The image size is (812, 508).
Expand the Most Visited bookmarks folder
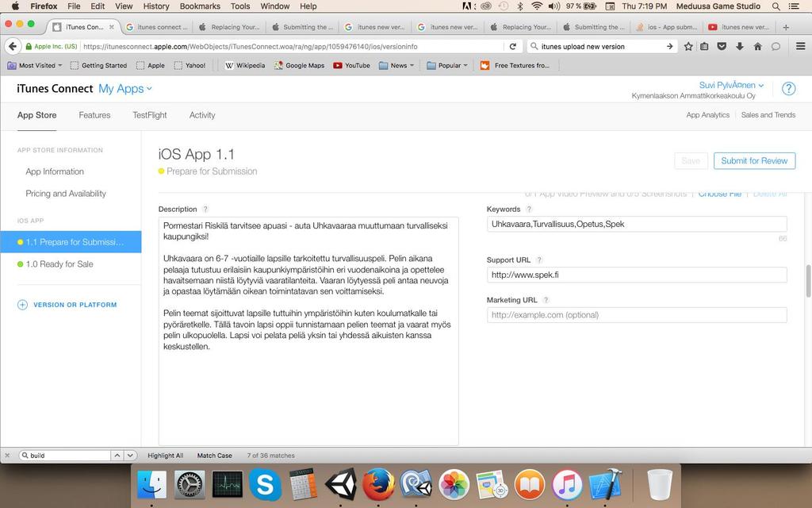pyautogui.click(x=35, y=65)
